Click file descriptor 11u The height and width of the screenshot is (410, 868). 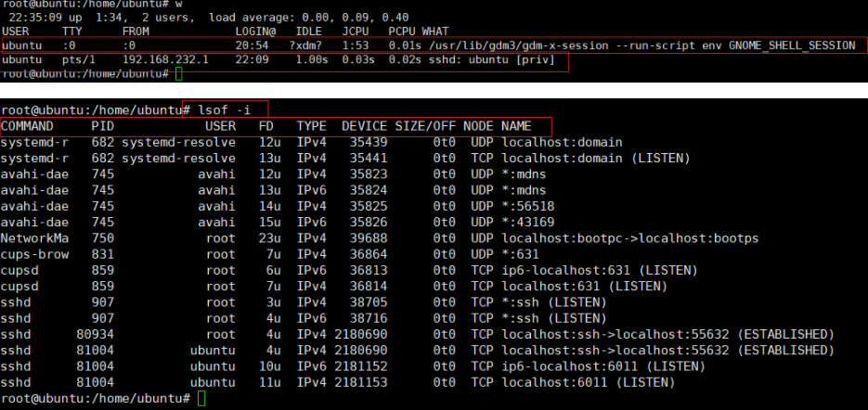tap(269, 382)
